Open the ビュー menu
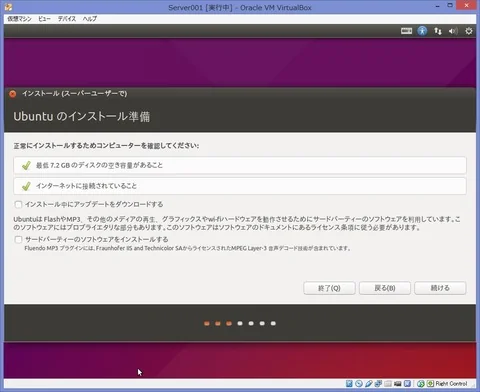This screenshot has width=480, height=392. (44, 19)
